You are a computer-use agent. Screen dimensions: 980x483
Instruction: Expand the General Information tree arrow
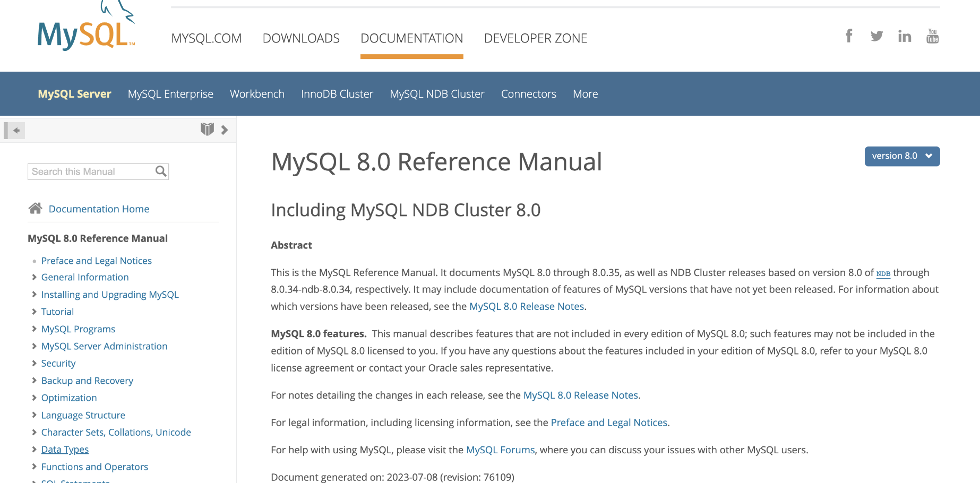click(34, 277)
